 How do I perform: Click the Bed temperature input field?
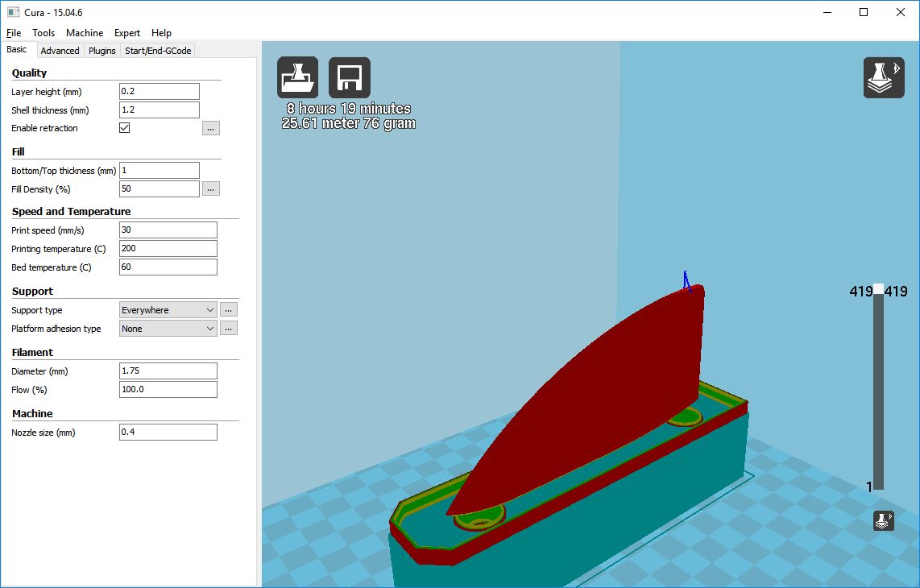(168, 267)
